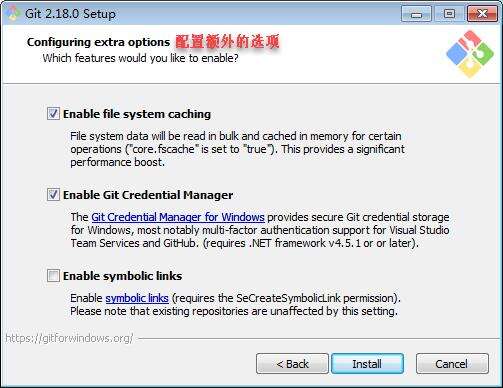The width and height of the screenshot is (503, 388).
Task: Minimize the Git Setup window
Action: [x=416, y=14]
